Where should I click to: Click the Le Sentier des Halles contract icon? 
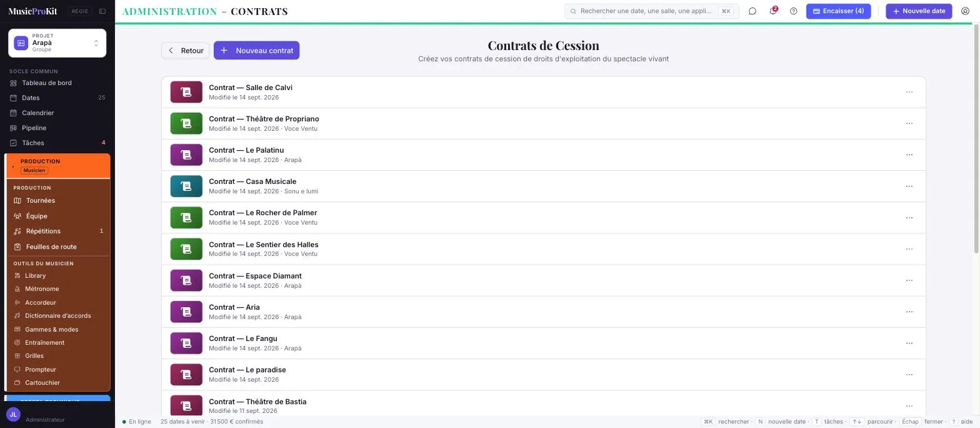(186, 249)
